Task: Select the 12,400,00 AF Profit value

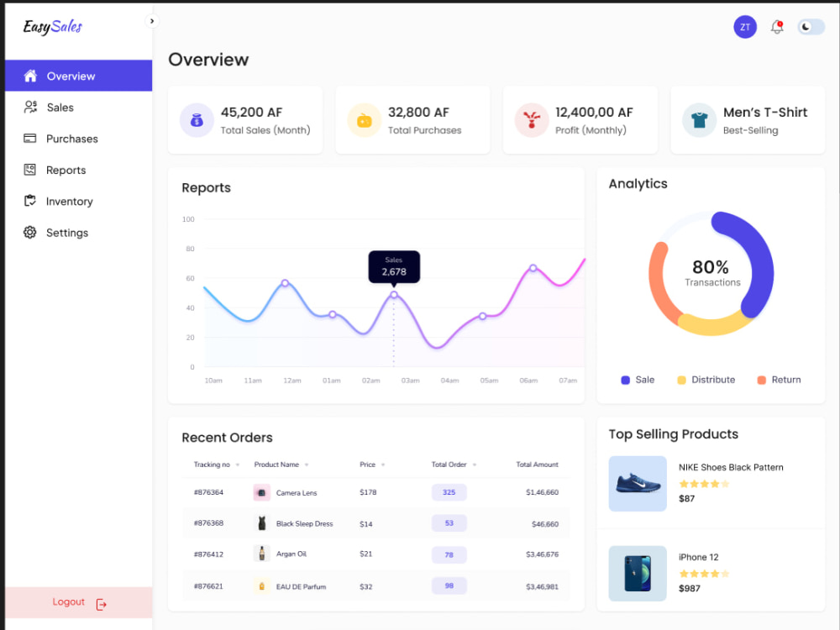Action: pyautogui.click(x=594, y=113)
